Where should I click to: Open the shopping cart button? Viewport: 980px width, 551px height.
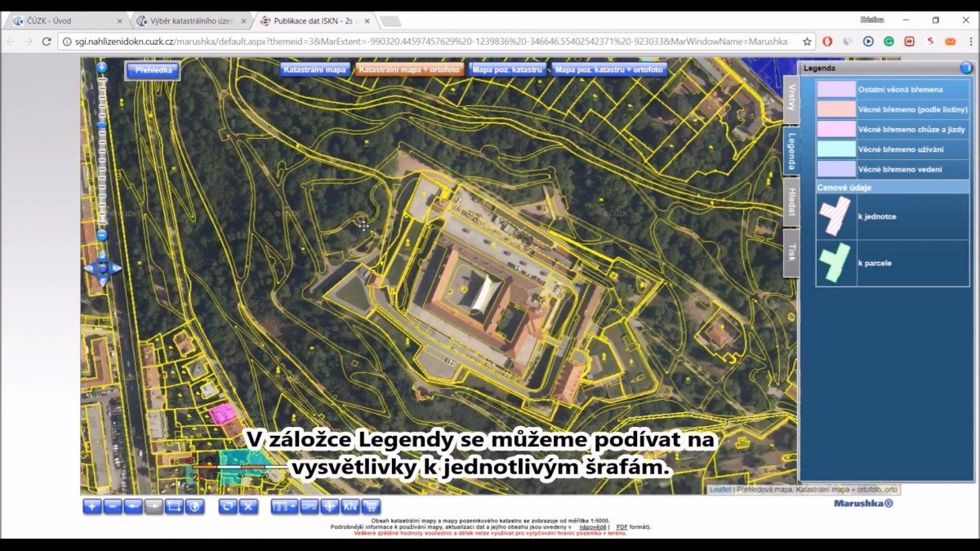371,506
